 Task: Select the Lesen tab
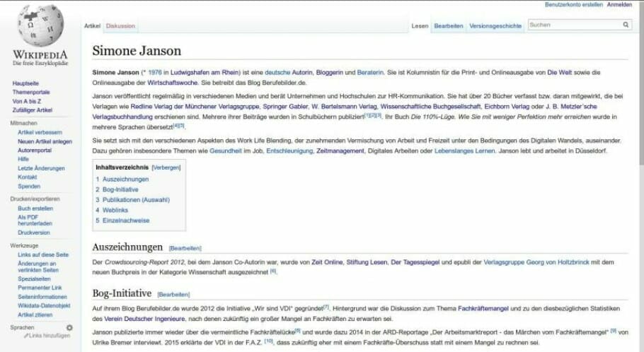click(x=420, y=26)
